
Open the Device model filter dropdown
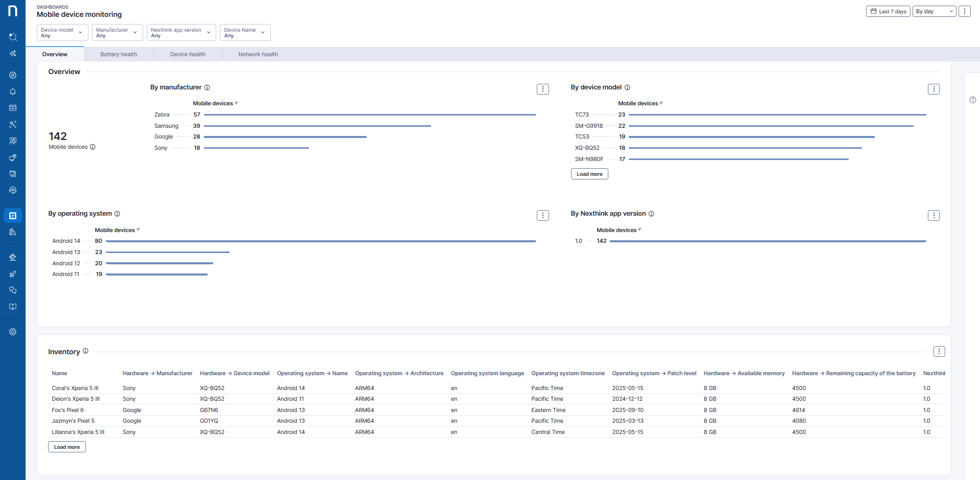(x=62, y=32)
